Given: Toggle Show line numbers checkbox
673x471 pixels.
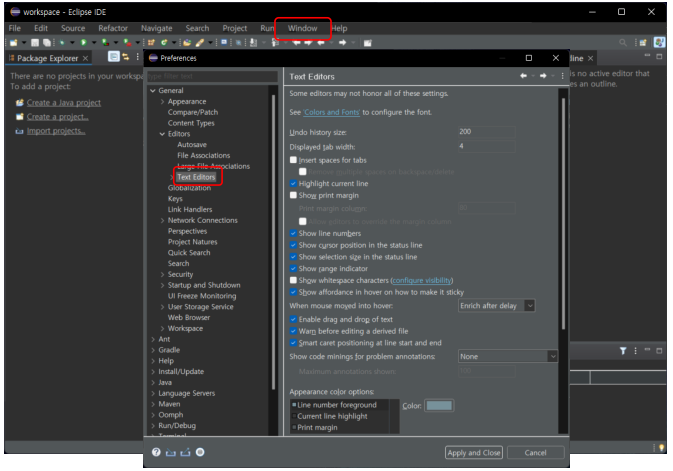Looking at the screenshot, I should point(294,233).
